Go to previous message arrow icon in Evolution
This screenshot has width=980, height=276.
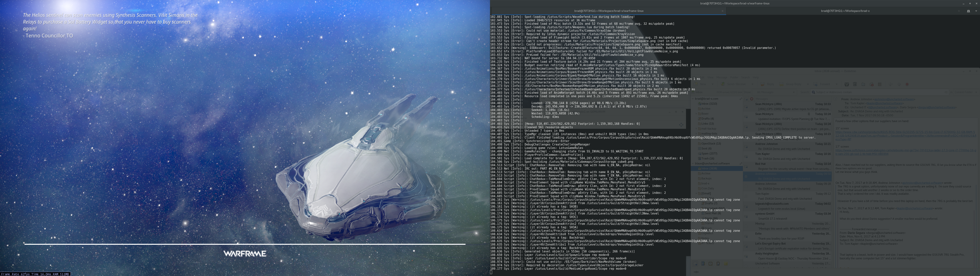pyautogui.click(x=891, y=84)
